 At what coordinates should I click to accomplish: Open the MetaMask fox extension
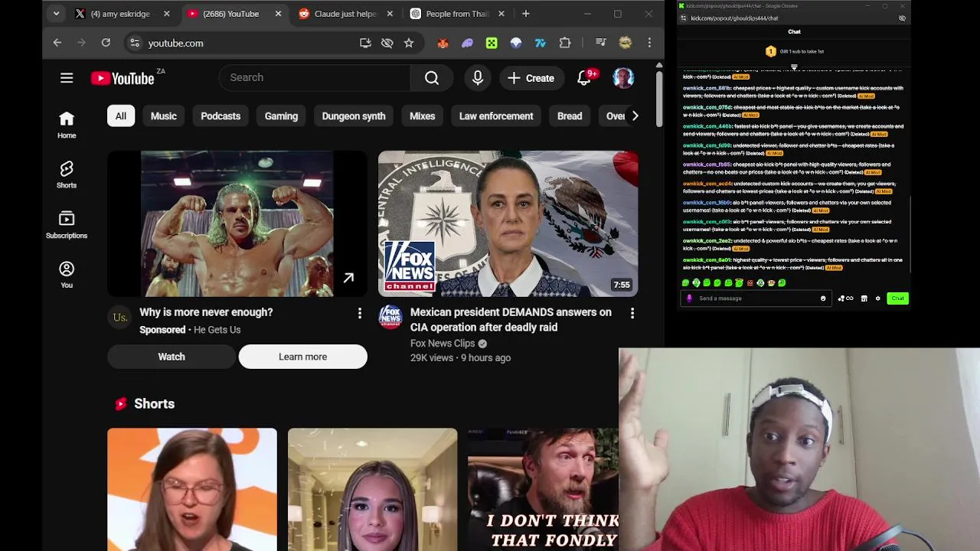[x=443, y=43]
